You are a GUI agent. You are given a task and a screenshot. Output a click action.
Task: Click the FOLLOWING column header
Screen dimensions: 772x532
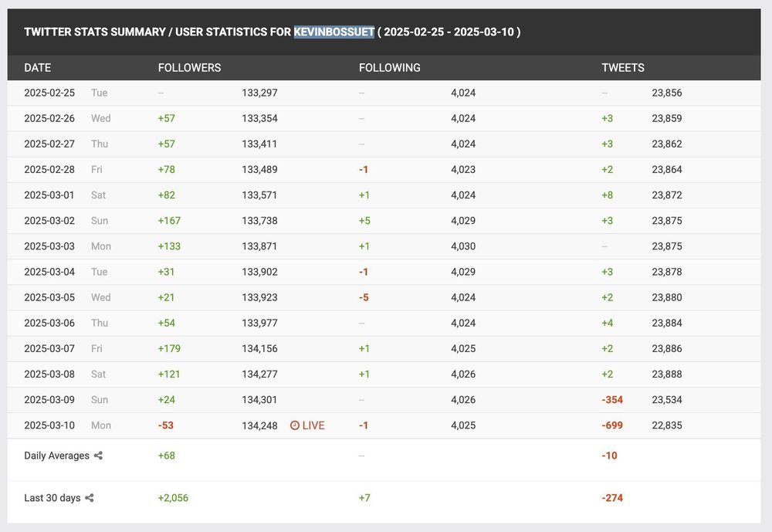coord(389,68)
